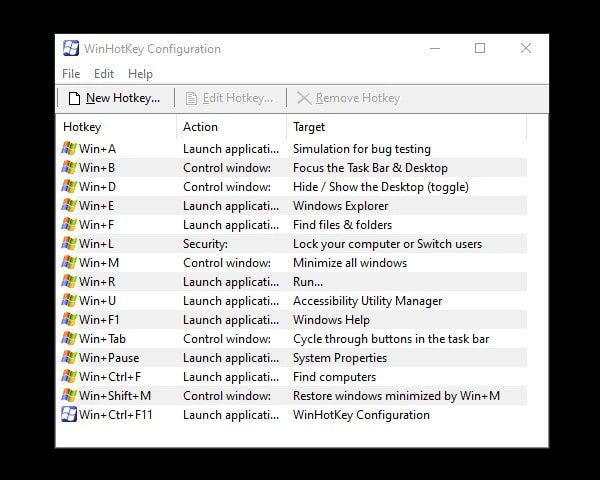Select the Win+R hotkey label
Image resolution: width=600 pixels, height=480 pixels.
point(97,282)
